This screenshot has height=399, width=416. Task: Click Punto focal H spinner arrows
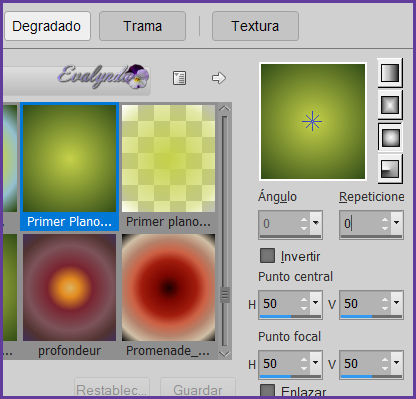(x=304, y=364)
